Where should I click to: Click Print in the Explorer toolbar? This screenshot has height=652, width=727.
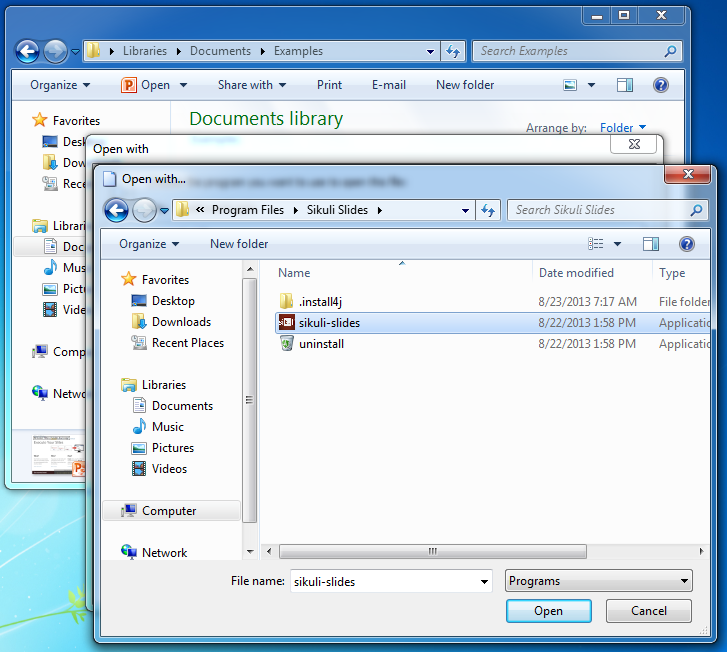coord(329,85)
